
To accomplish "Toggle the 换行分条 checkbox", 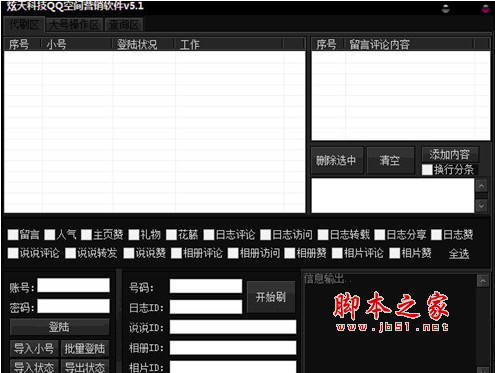I will click(427, 170).
